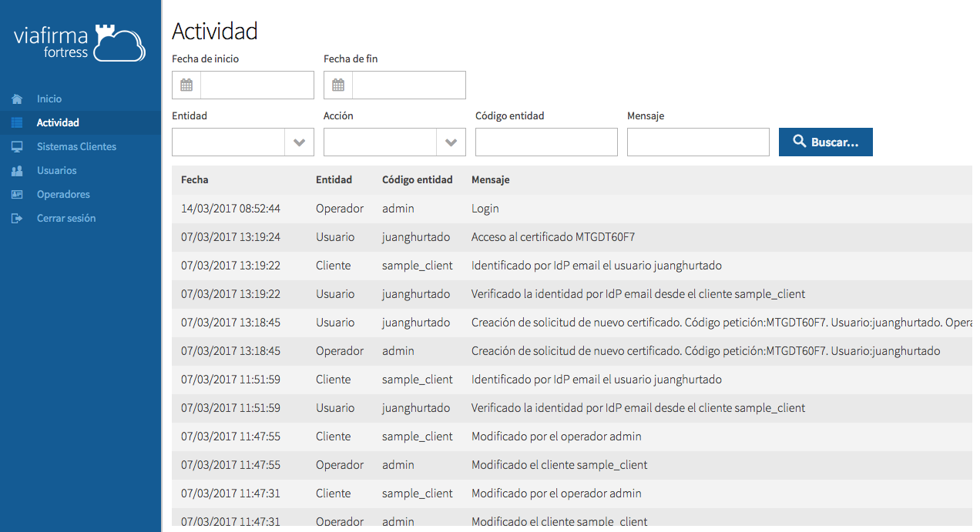Click 'Acceso al certificado MTGDT60F7' message
Screen dimensions: 980x532
click(x=553, y=237)
